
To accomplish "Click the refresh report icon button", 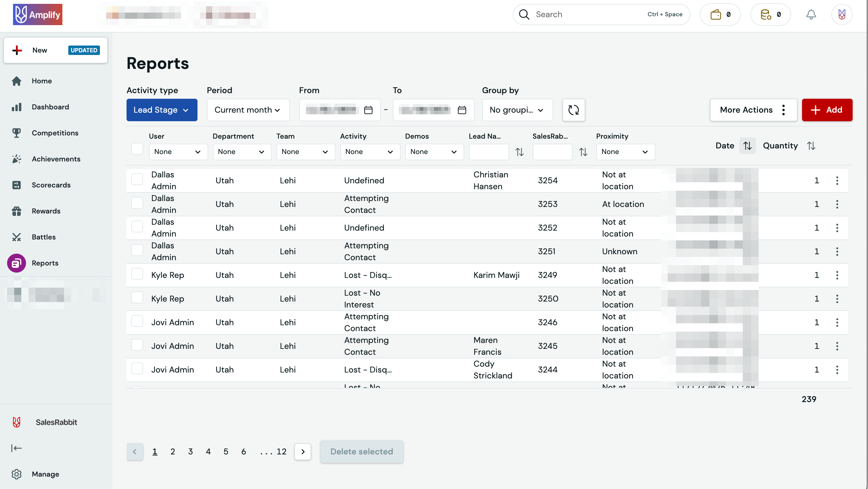I will (573, 110).
